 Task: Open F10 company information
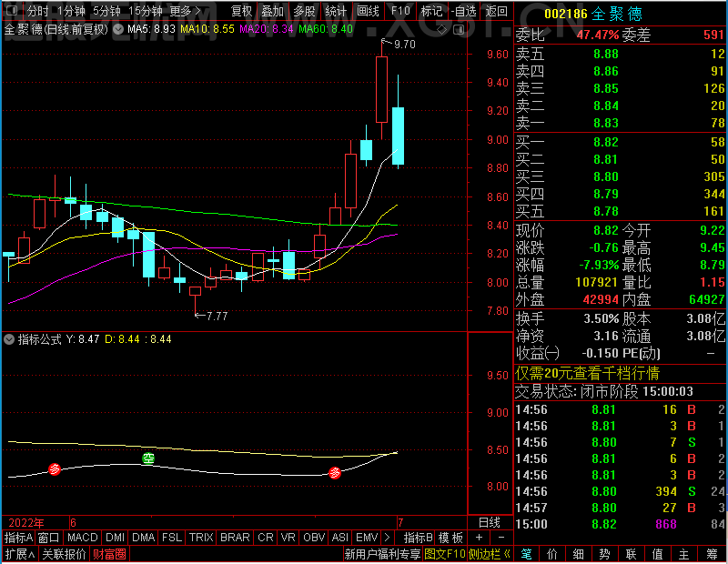[400, 11]
